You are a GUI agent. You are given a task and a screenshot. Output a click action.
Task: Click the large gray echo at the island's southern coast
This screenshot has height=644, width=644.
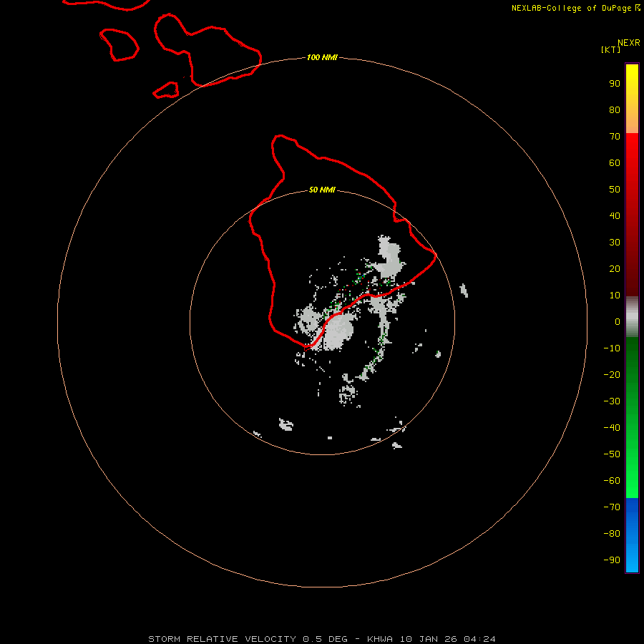click(x=338, y=331)
